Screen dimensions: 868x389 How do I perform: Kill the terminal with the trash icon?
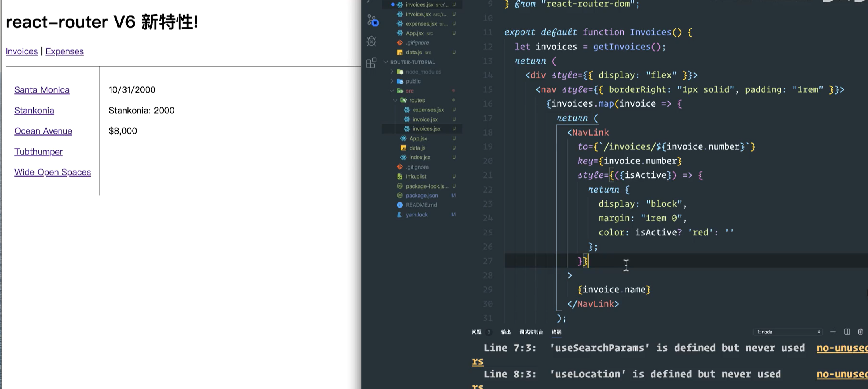coord(860,332)
